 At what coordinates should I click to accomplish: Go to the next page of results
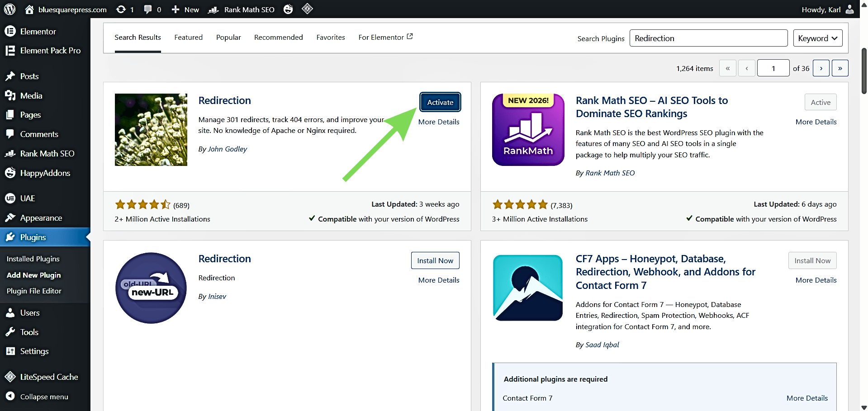click(x=821, y=68)
